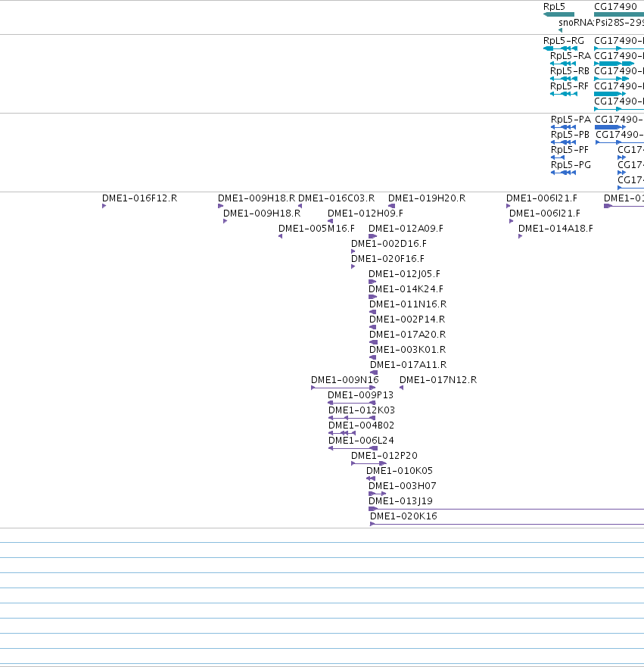The image size is (644, 667).
Task: Select the DME1-012K03 clone label
Action: (x=362, y=410)
